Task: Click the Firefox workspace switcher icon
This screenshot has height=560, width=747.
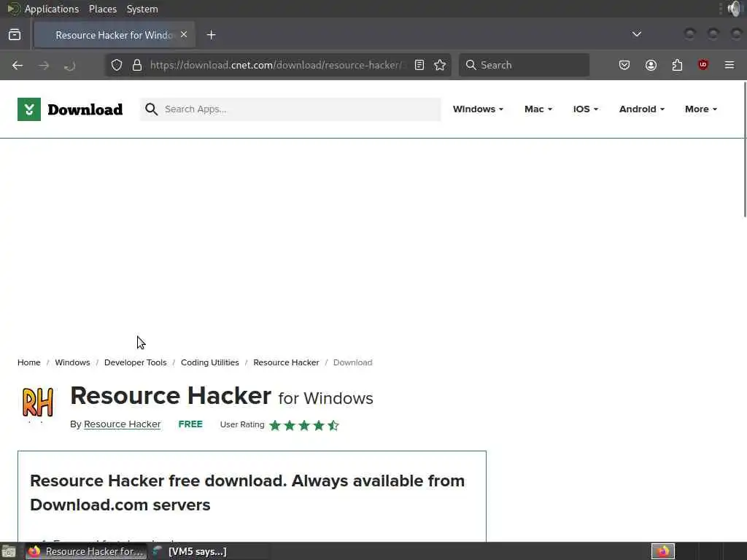Action: pos(662,551)
